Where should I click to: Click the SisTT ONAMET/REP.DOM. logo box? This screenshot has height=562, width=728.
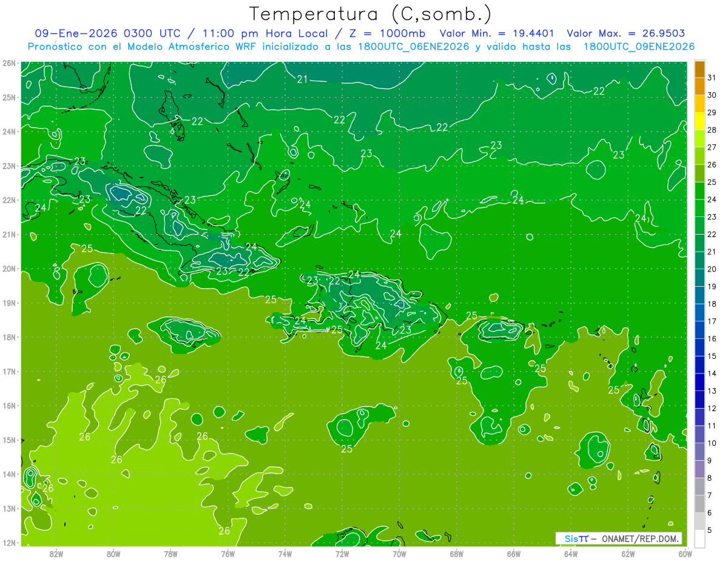click(x=619, y=538)
